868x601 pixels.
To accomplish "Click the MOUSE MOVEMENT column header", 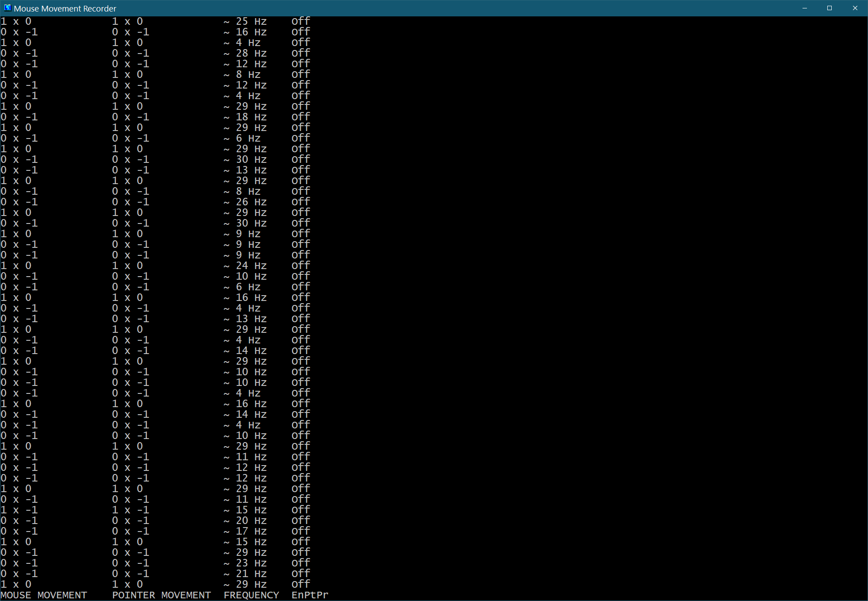I will coord(44,595).
